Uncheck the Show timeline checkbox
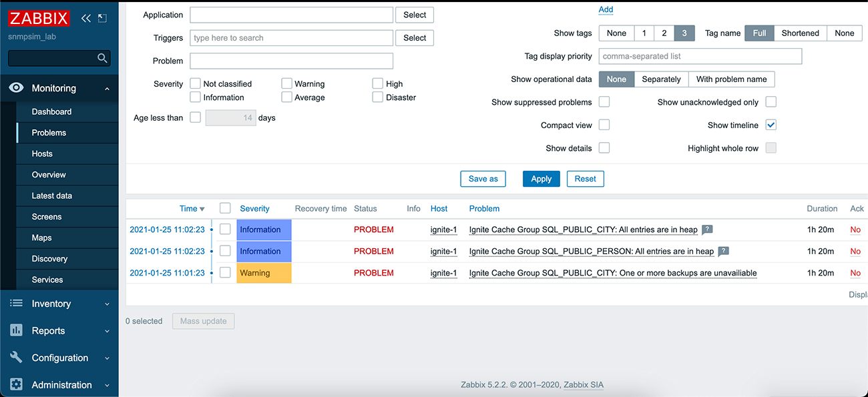Screen dimensions: 868x397 pyautogui.click(x=771, y=125)
